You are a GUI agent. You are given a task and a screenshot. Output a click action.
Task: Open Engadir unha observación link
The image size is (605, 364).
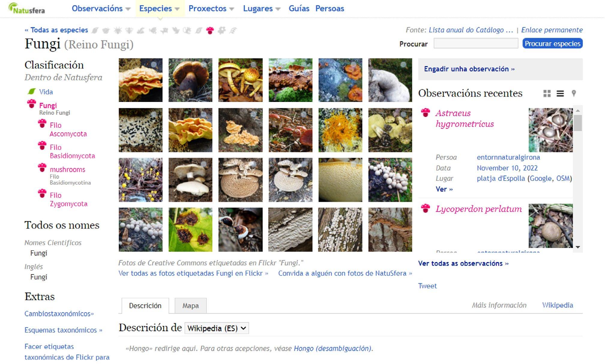[469, 69]
